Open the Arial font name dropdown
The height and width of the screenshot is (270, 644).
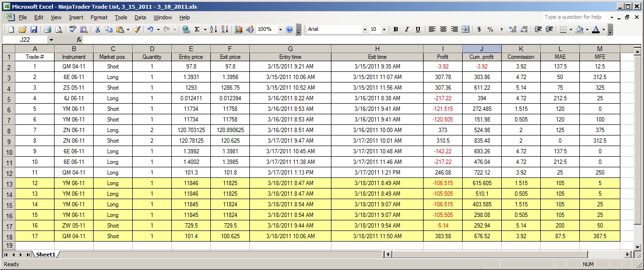[x=365, y=29]
